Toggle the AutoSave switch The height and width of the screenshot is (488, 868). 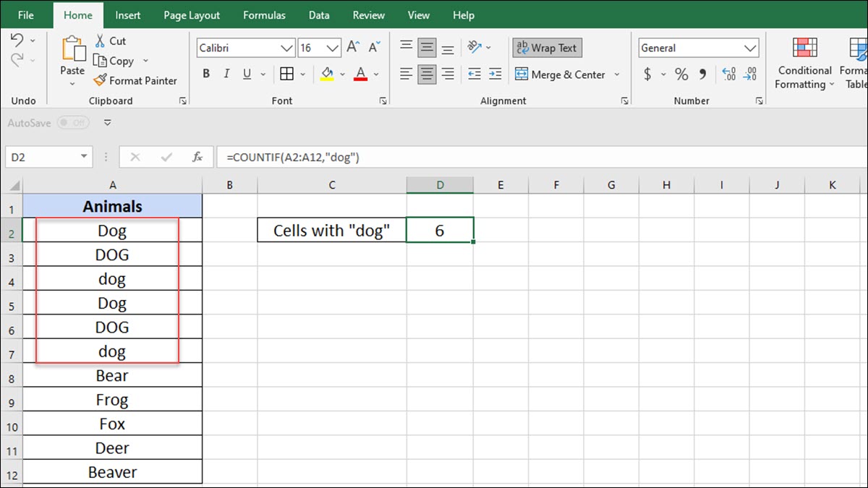[x=73, y=123]
